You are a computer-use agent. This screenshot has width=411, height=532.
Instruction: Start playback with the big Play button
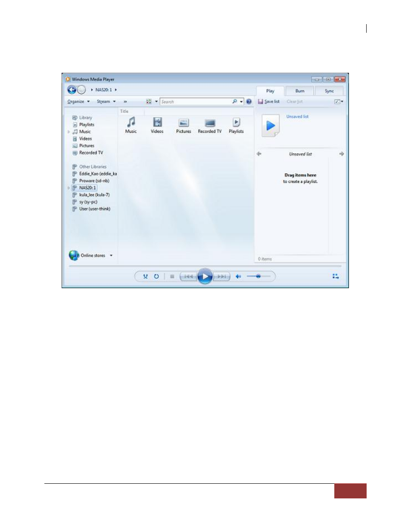[205, 277]
